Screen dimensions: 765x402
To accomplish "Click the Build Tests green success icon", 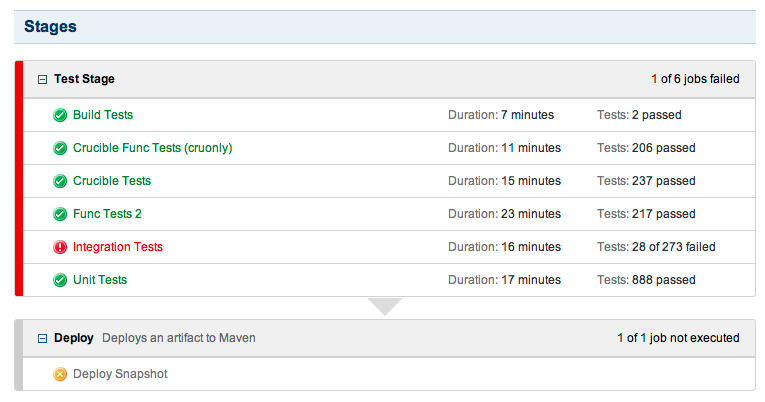I will pos(60,115).
